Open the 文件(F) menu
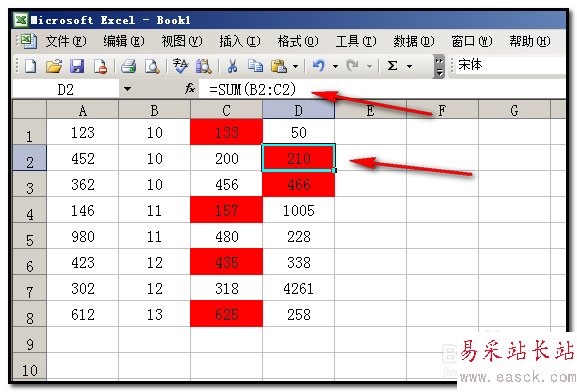Viewport: 577px width, 392px height. click(66, 41)
